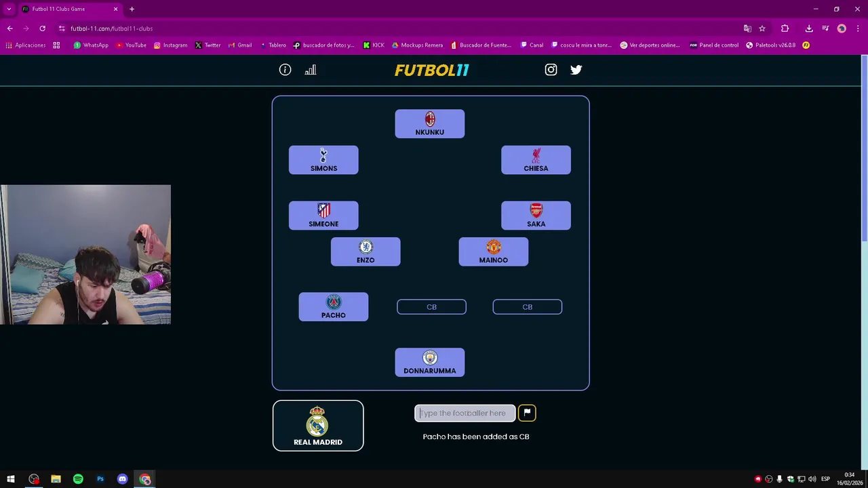Click the right empty CB slot
Image resolution: width=868 pixels, height=488 pixels.
(528, 307)
